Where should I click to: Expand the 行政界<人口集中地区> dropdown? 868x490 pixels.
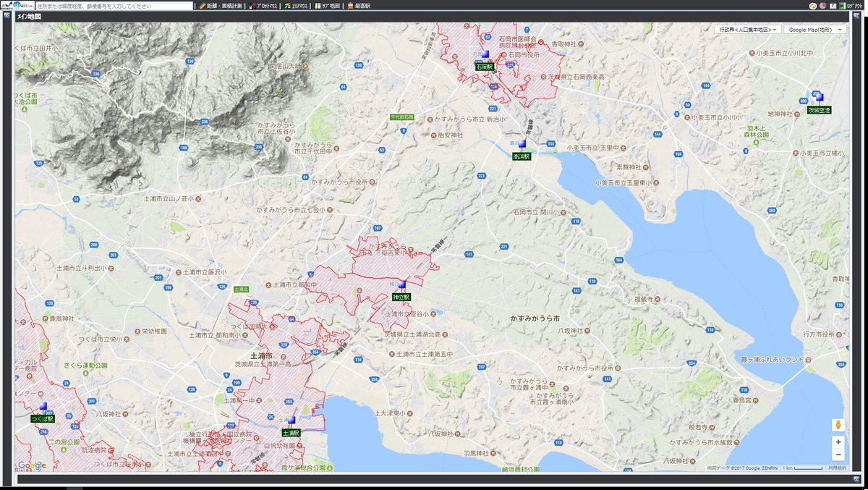click(x=746, y=30)
